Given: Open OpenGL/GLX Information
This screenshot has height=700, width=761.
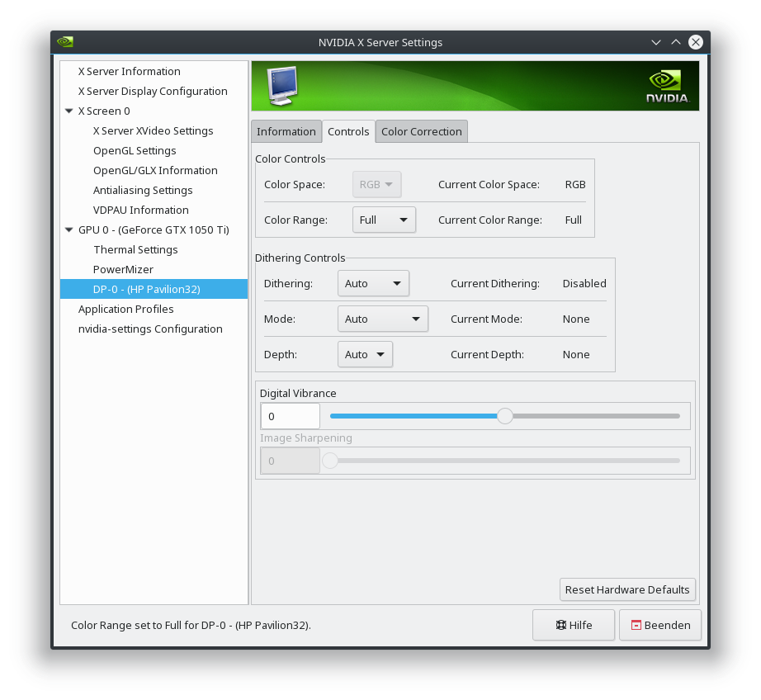Looking at the screenshot, I should point(154,170).
